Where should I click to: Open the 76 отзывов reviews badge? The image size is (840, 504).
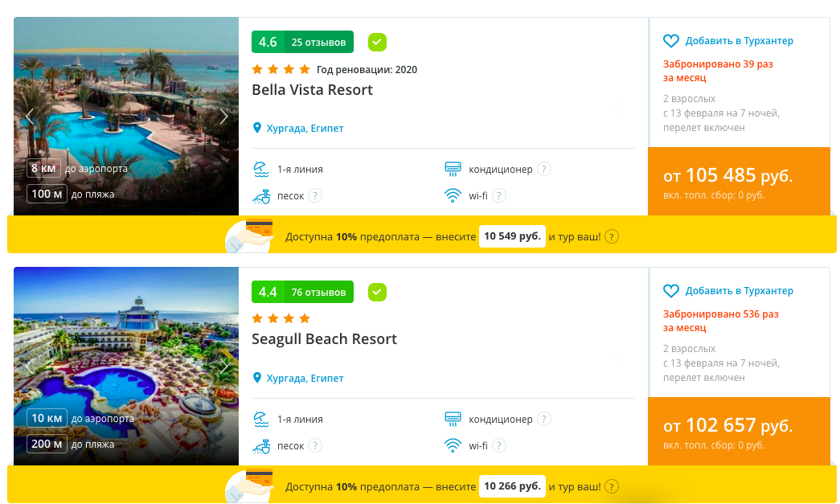(x=318, y=292)
